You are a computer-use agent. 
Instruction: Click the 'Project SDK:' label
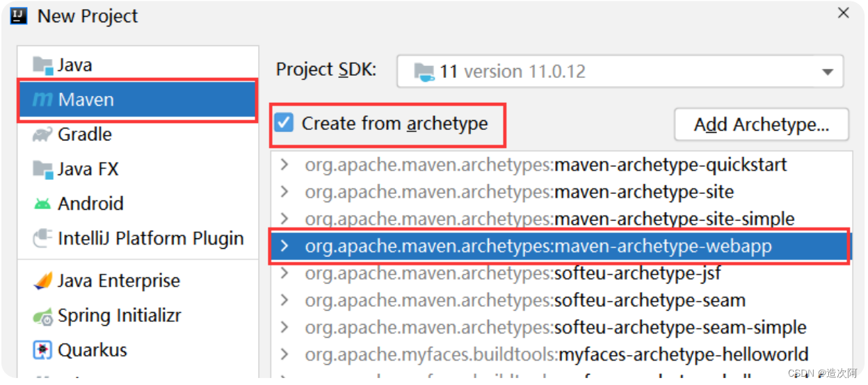tap(326, 70)
